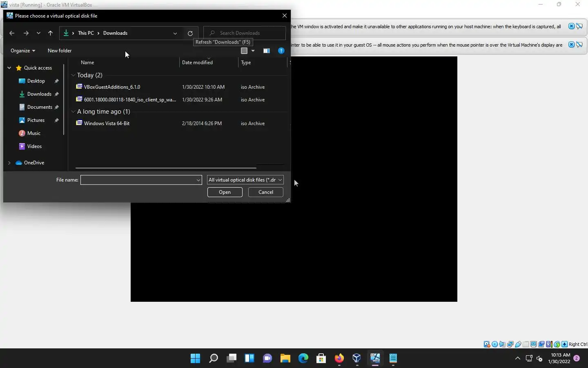Click the Back navigation arrow in file dialog
This screenshot has height=368, width=588.
pos(12,33)
